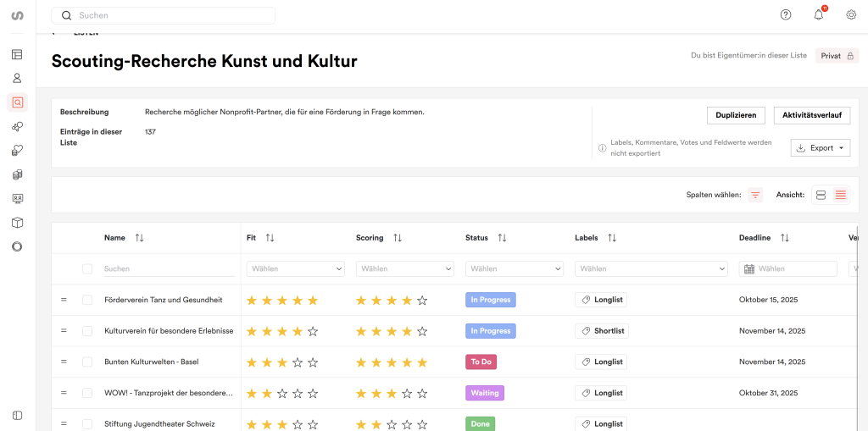This screenshot has width=868, height=431.
Task: Click the Longlist label on first row
Action: click(x=601, y=300)
